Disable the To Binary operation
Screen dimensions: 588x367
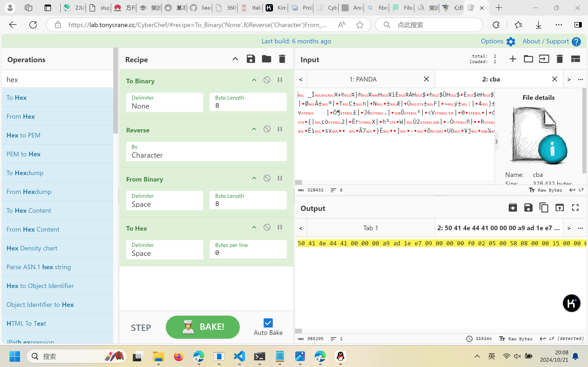(x=267, y=80)
